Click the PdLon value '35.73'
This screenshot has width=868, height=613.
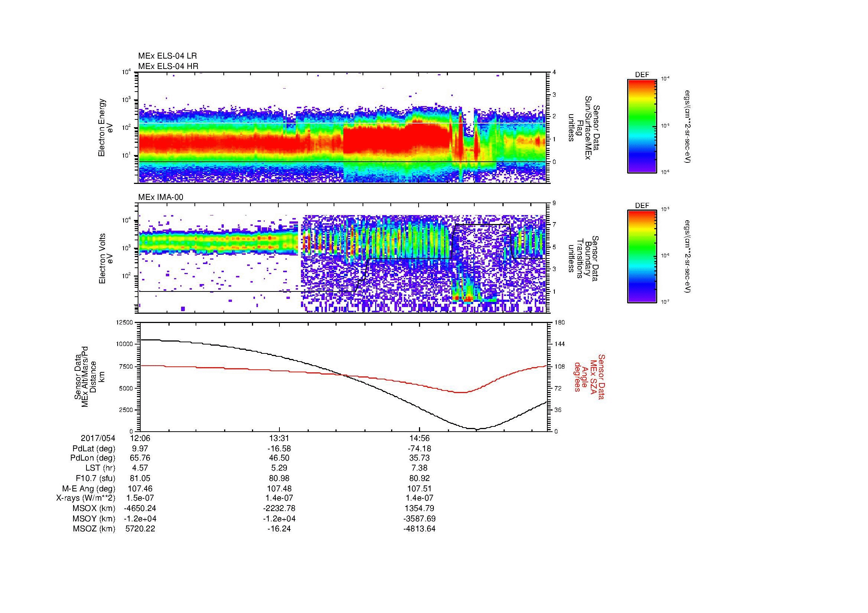click(420, 458)
